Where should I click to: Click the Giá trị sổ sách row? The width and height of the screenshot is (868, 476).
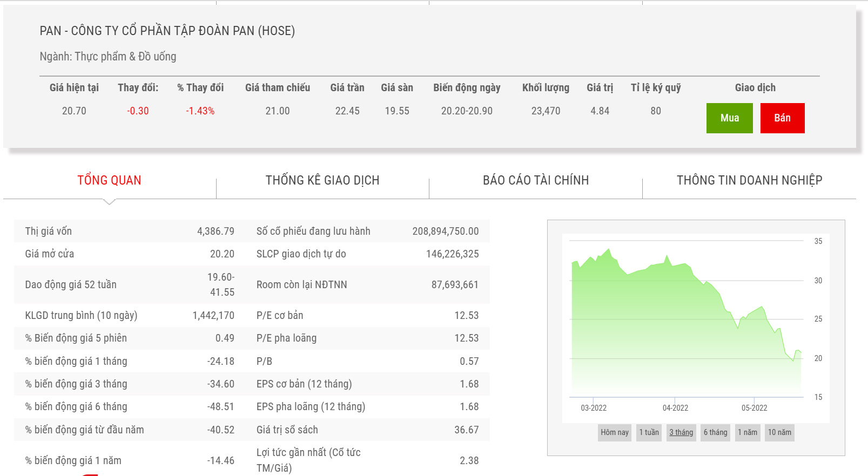pyautogui.click(x=367, y=430)
